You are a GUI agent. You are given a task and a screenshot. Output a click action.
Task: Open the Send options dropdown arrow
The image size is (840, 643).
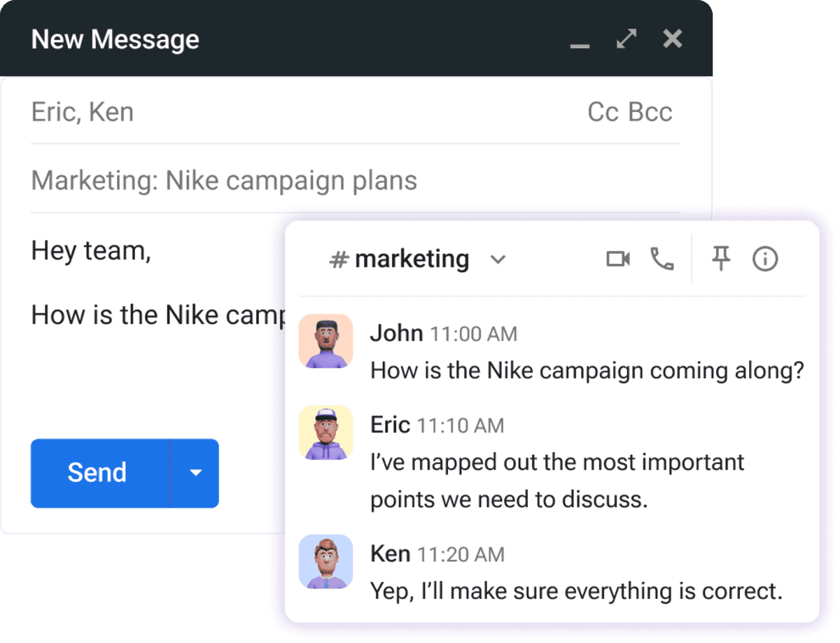coord(195,473)
